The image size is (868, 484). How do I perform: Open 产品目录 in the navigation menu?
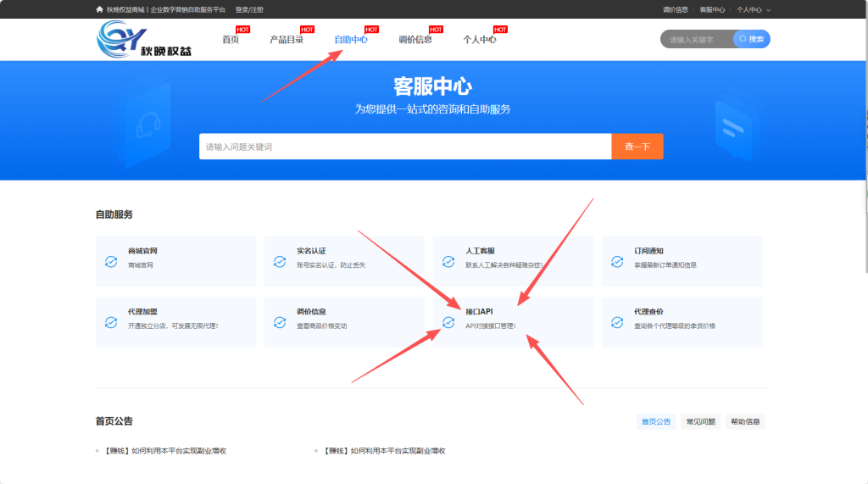click(x=287, y=39)
